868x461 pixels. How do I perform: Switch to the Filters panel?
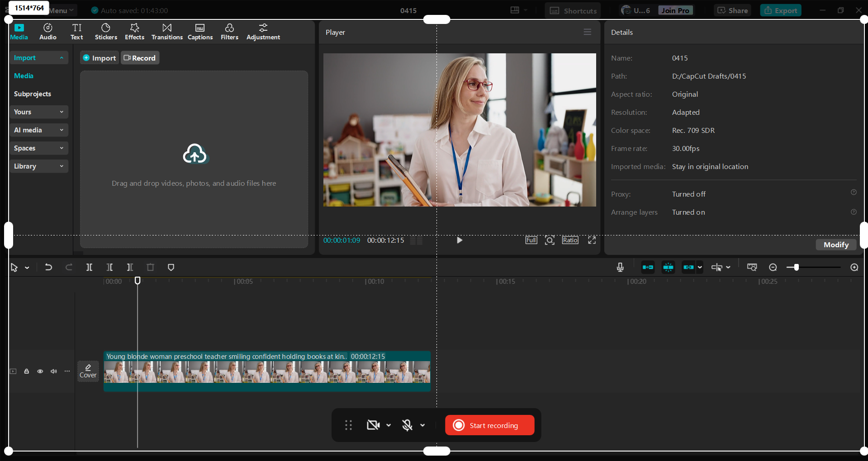tap(229, 31)
